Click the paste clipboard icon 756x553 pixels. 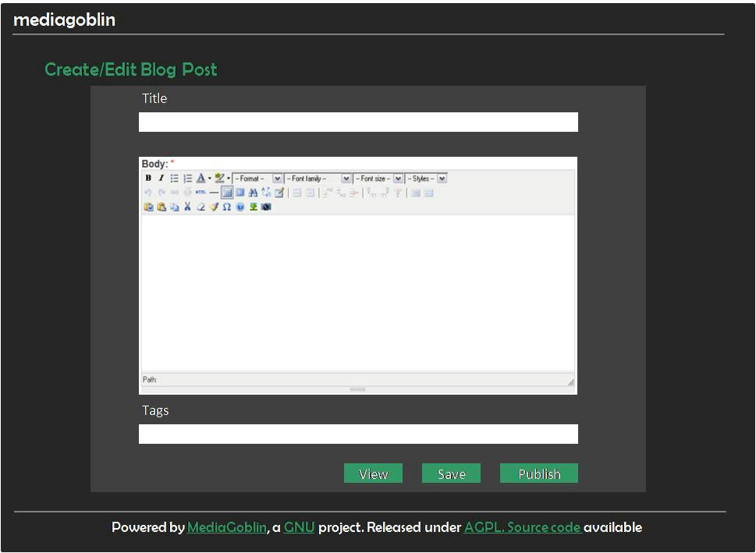(148, 207)
